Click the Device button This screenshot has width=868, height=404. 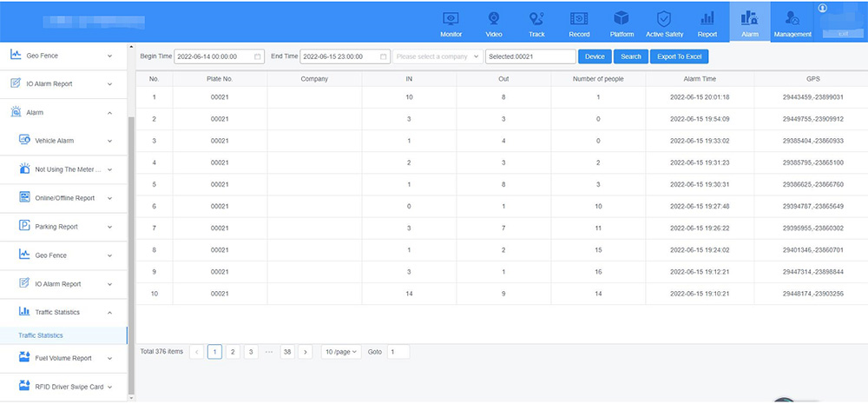(595, 56)
